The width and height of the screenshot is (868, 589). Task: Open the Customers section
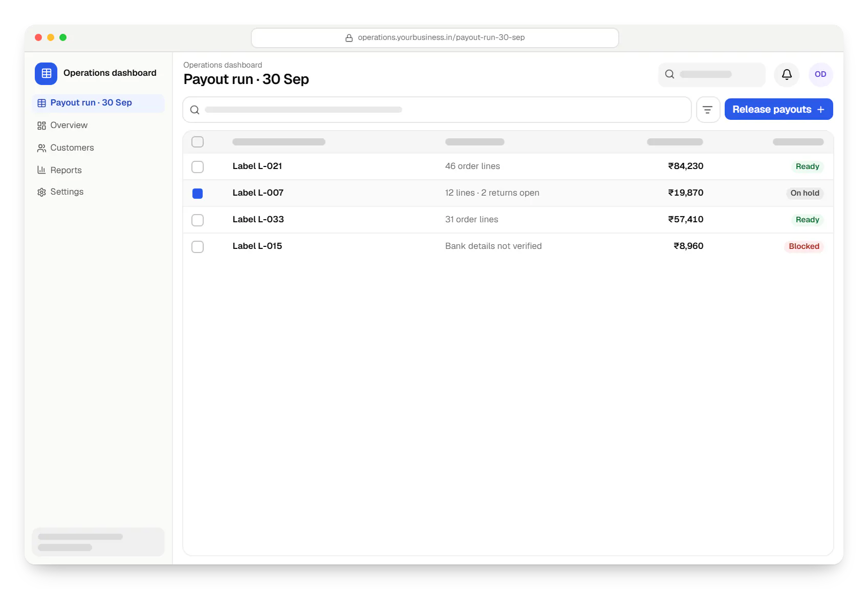(98, 148)
